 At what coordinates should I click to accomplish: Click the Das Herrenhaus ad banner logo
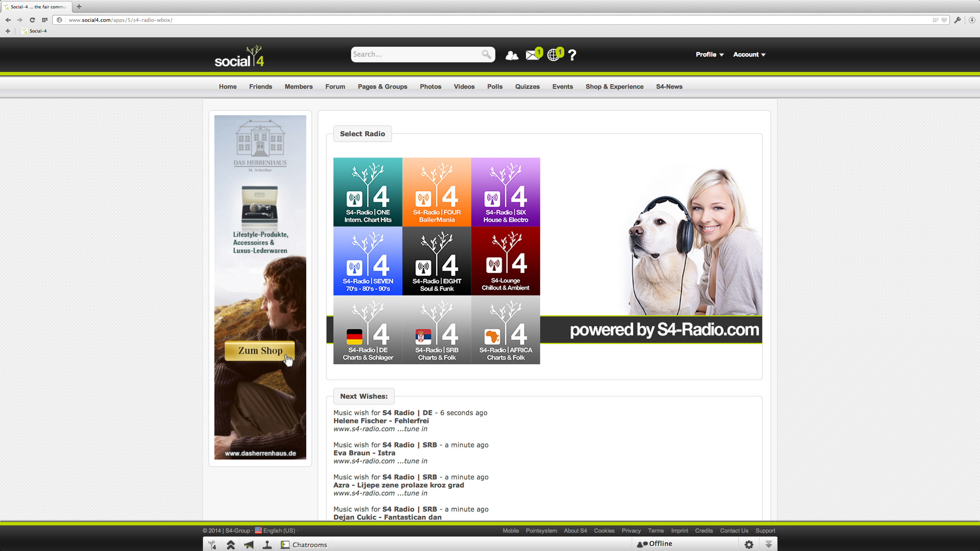(260, 145)
